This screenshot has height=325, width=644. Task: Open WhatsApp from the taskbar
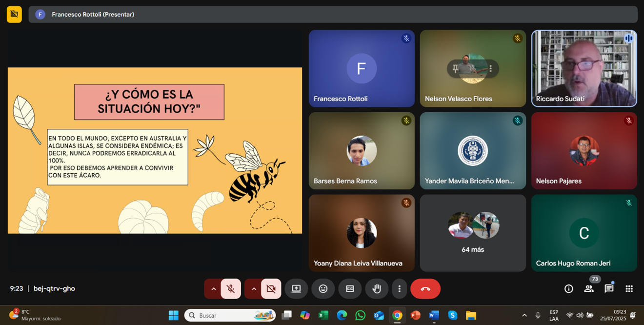click(361, 315)
